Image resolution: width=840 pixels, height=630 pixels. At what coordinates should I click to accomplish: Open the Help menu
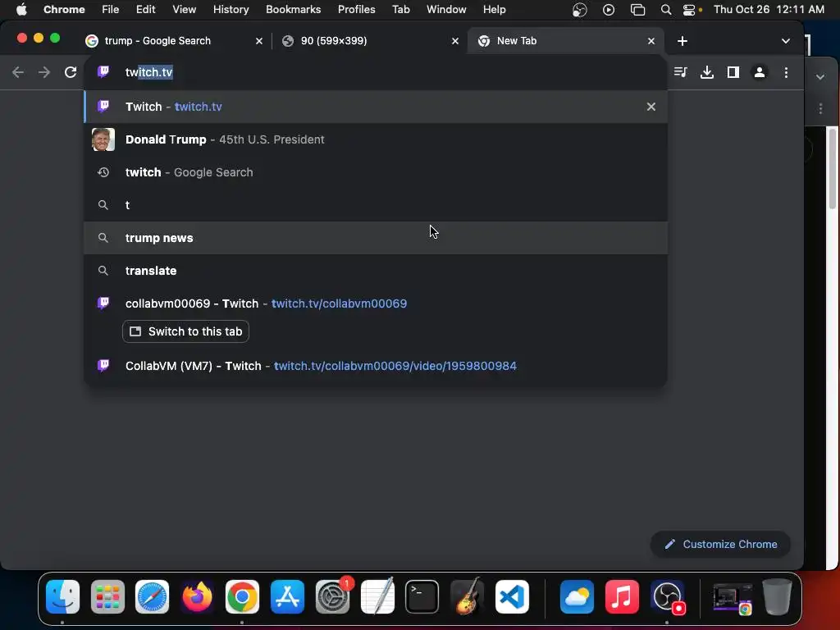494,10
